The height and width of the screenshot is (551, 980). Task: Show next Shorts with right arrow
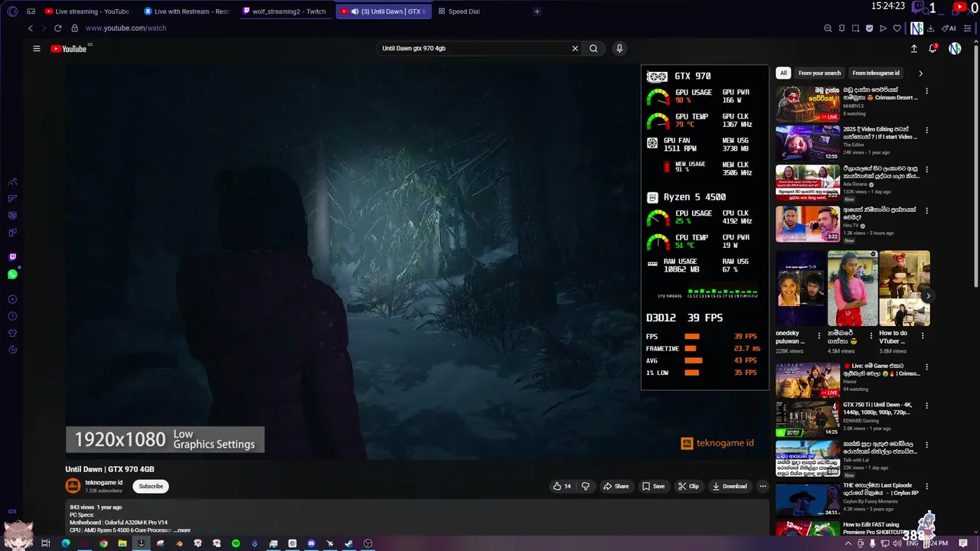click(x=928, y=296)
